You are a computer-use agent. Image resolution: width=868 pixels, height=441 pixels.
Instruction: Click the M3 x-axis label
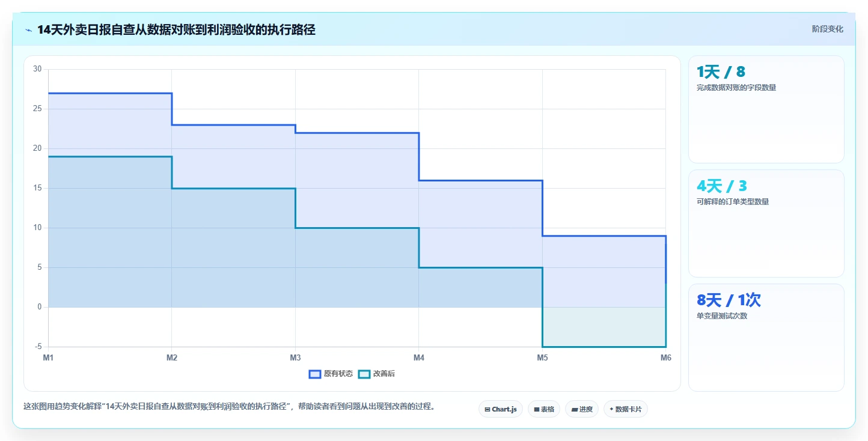295,357
